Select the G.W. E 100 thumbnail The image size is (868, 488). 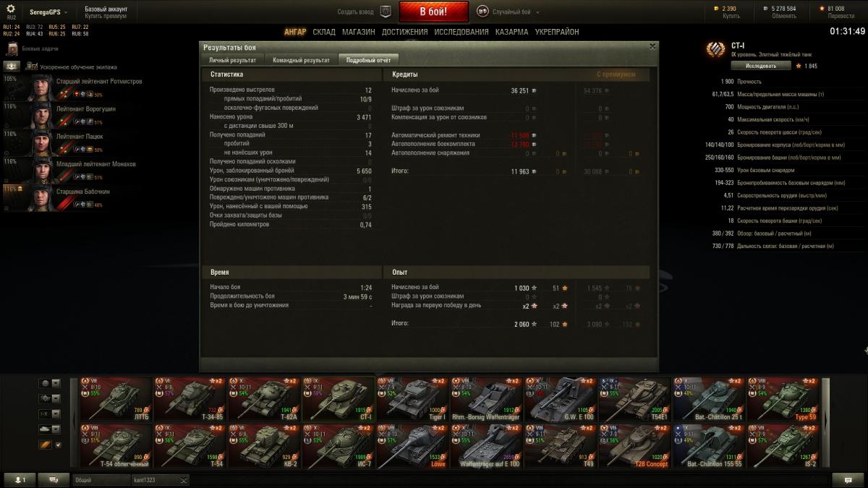coord(561,398)
